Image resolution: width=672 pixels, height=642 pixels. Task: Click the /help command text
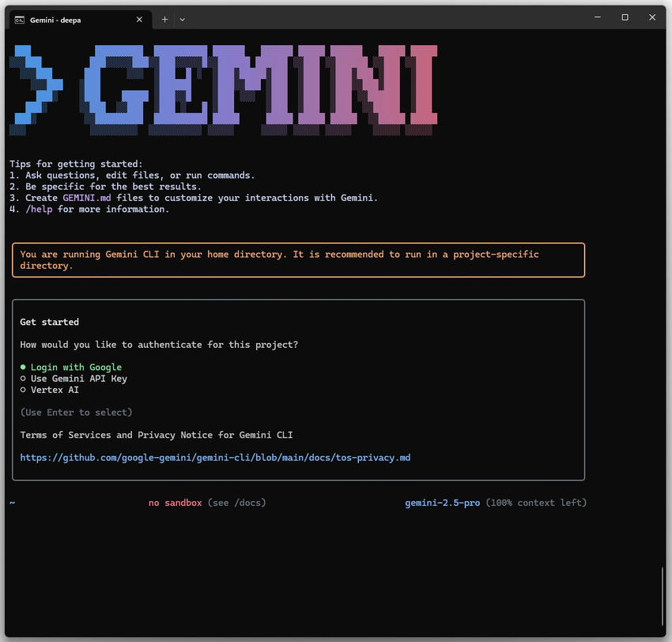coord(39,210)
